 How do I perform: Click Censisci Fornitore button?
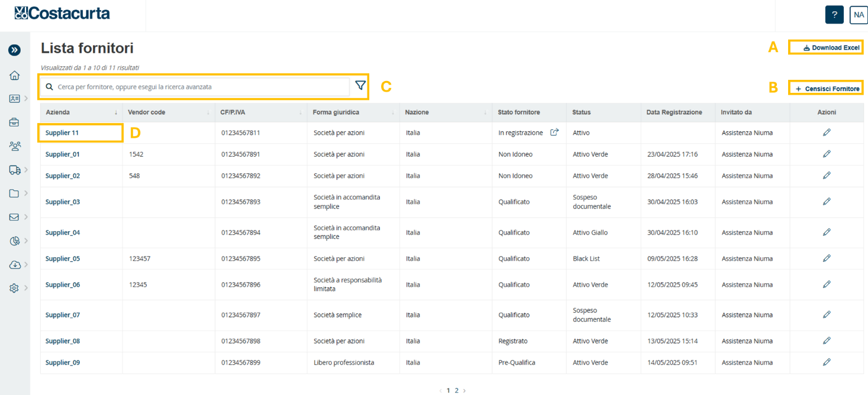click(x=827, y=89)
